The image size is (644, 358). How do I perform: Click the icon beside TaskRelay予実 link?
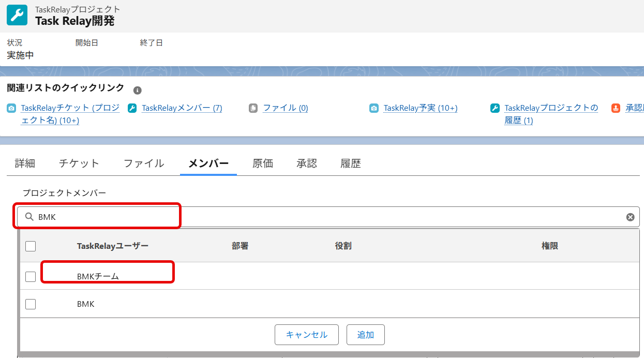[374, 108]
